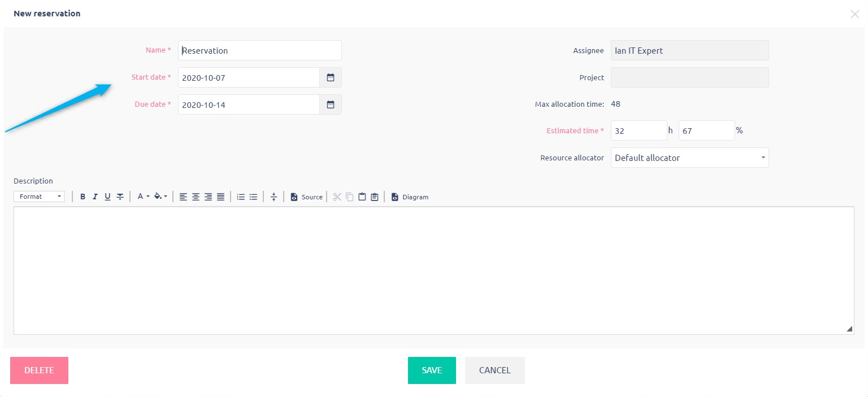Viewport: 868px width, 397px height.
Task: Insert a numbered list
Action: [241, 197]
